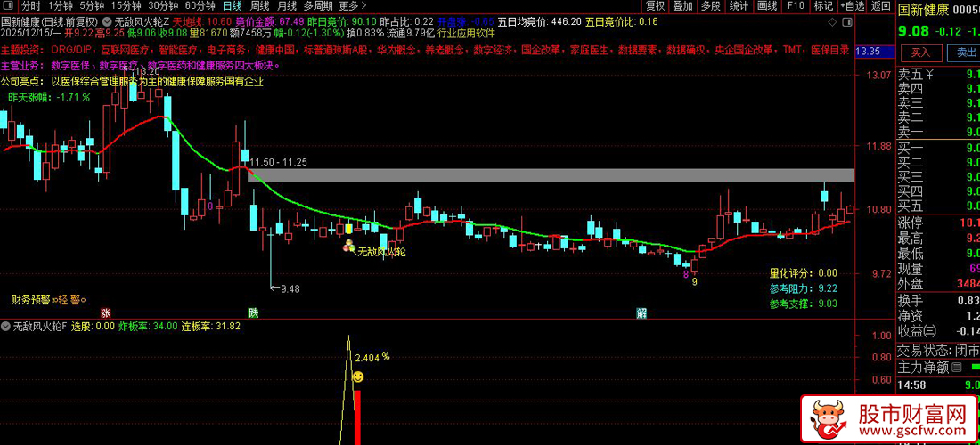Click the 国新健康 stock name in side panel

tap(924, 11)
